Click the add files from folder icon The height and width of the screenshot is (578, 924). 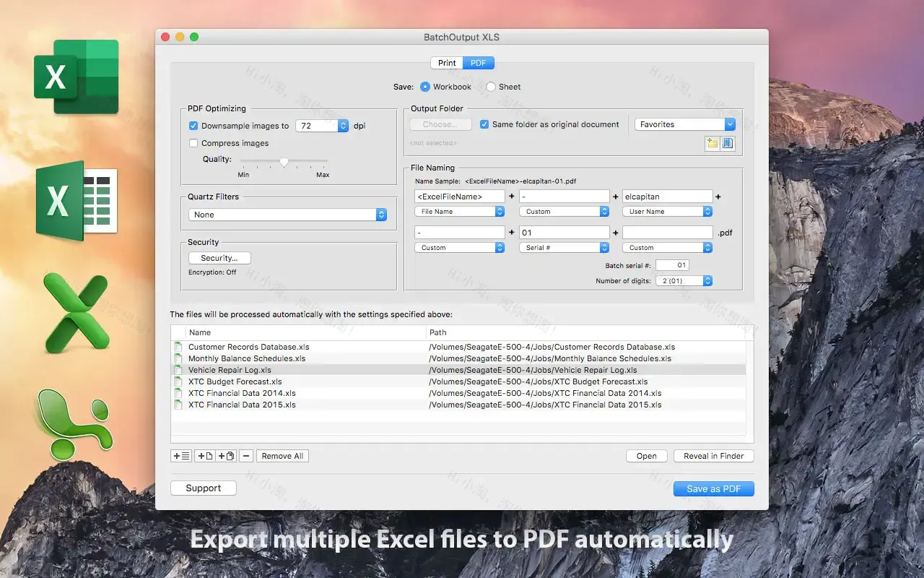181,456
